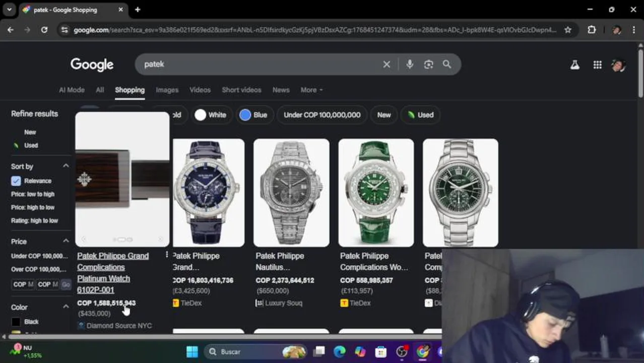
Task: Go back with browser back arrow
Action: [x=11, y=30]
